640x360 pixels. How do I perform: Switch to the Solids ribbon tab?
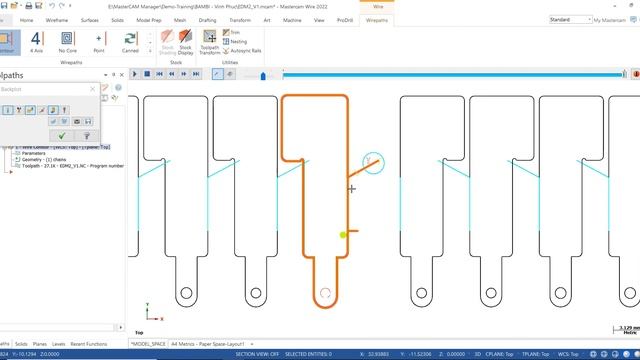point(118,20)
